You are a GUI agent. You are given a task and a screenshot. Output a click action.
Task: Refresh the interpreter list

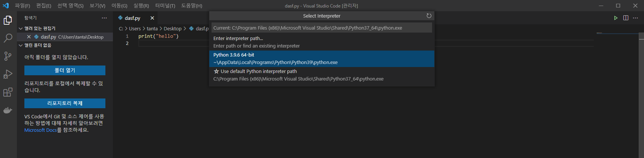click(x=429, y=16)
